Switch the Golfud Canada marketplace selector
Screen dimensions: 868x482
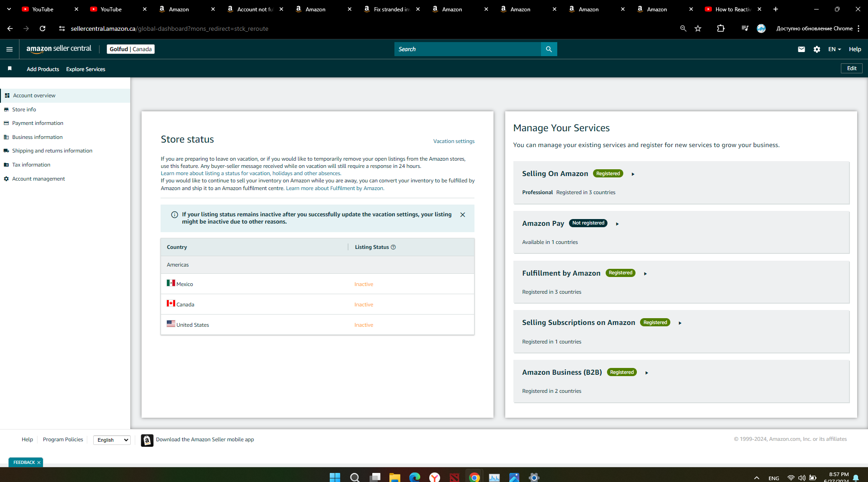click(131, 49)
